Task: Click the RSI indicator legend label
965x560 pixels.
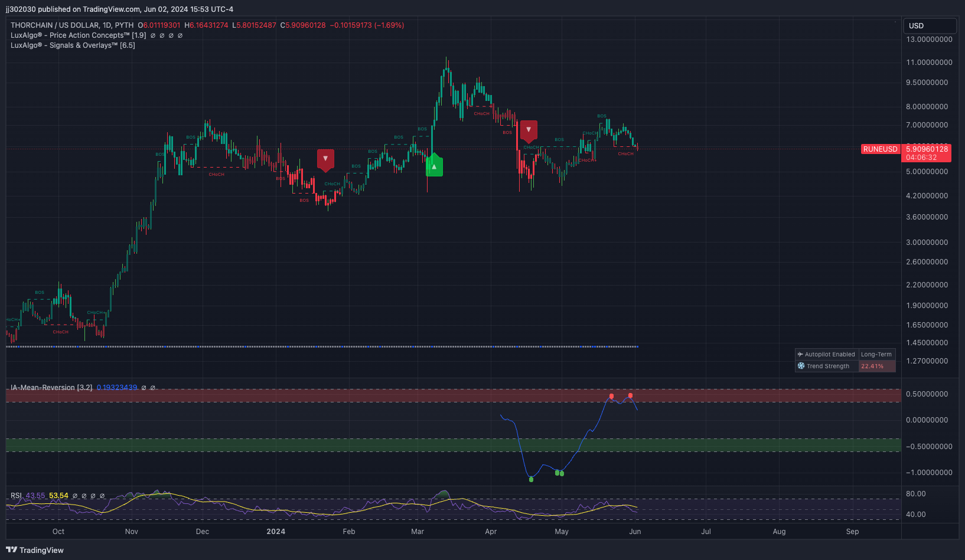Action: 16,496
